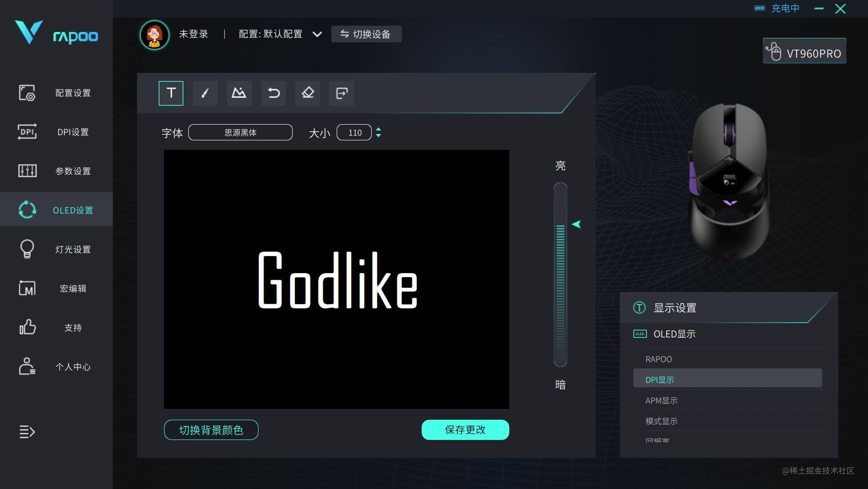
Task: Select 模式显示 display option
Action: tap(728, 421)
